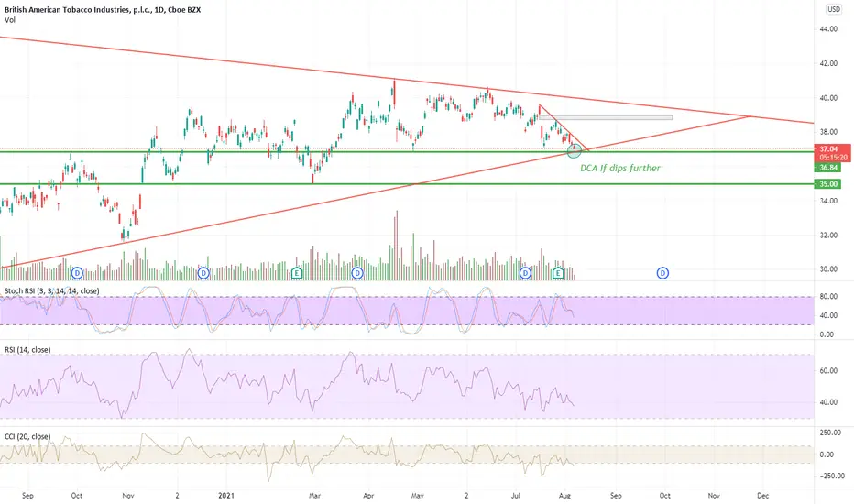Click the 35.00 horizontal line price label
Image resolution: width=854 pixels, height=504 pixels.
coord(827,184)
